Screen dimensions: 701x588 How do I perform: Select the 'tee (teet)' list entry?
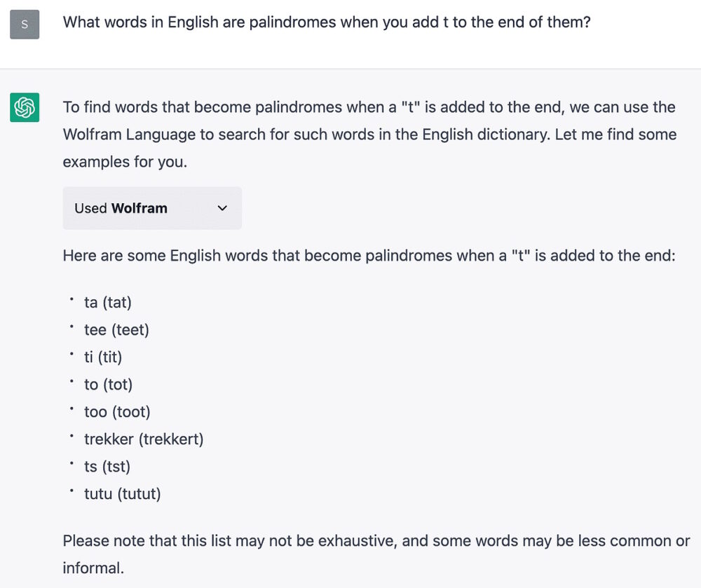point(116,329)
